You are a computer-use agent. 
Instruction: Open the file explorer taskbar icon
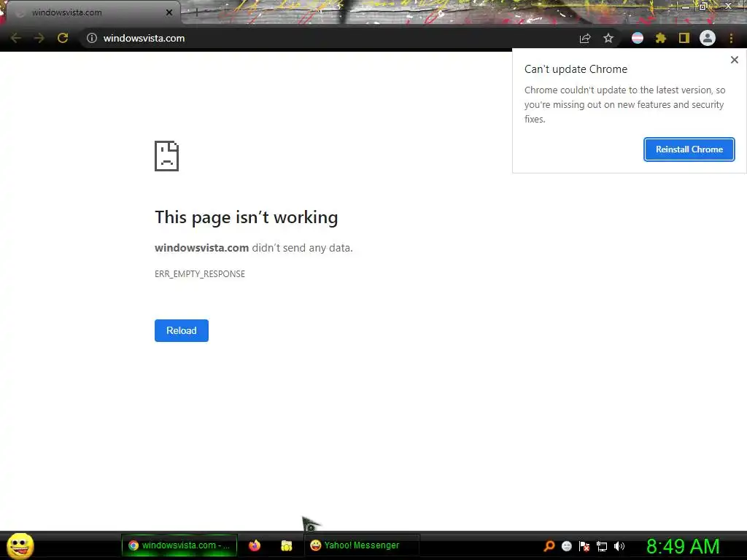click(286, 545)
